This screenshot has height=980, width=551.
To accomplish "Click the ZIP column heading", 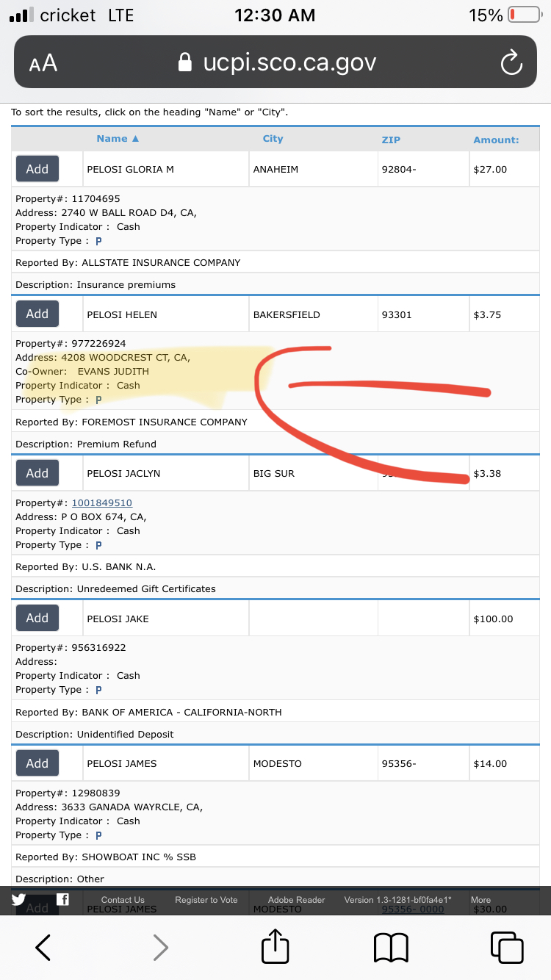I will 391,140.
